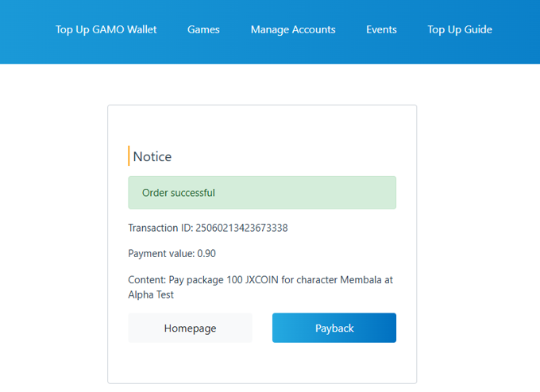Open Manage Accounts in navigation
Screen dimensions: 540x392
pyautogui.click(x=293, y=29)
